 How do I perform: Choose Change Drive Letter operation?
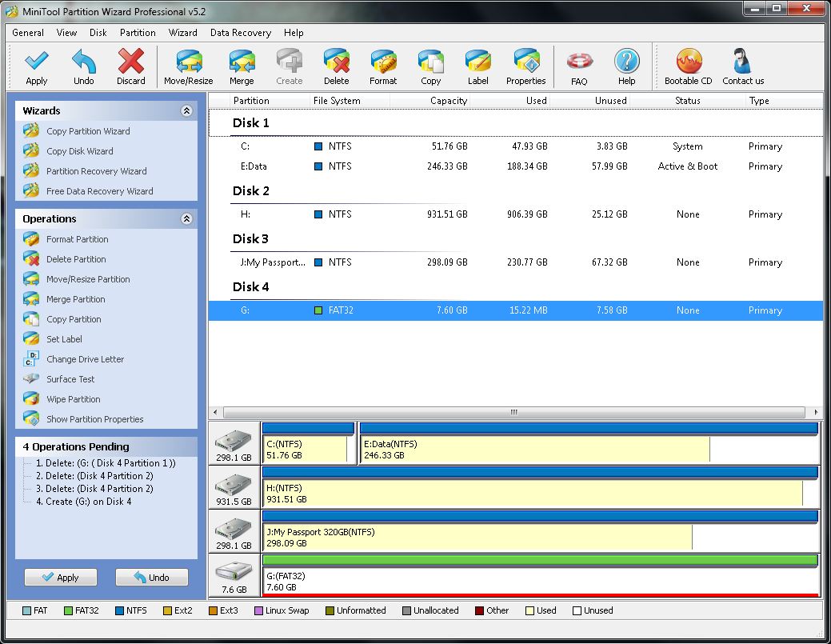(x=86, y=359)
